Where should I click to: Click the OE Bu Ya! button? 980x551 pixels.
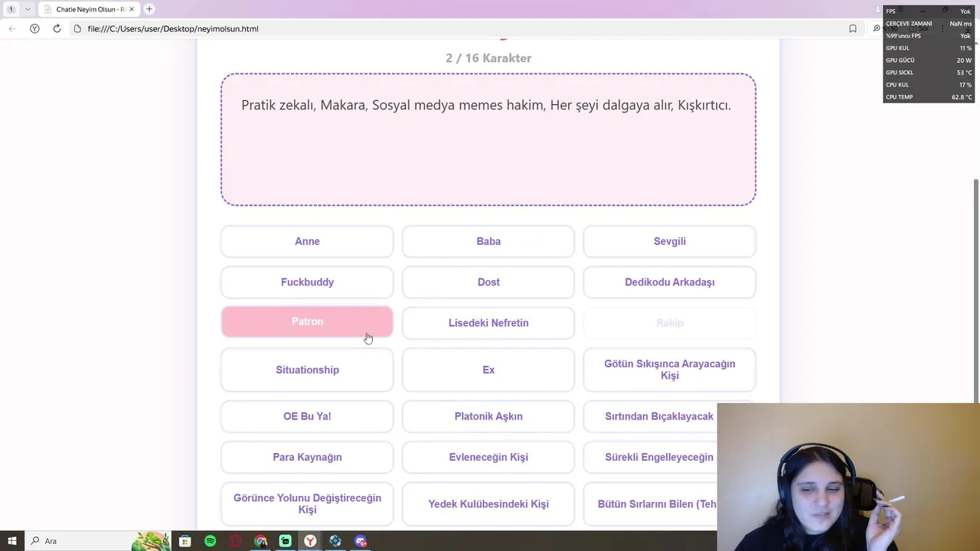[307, 416]
